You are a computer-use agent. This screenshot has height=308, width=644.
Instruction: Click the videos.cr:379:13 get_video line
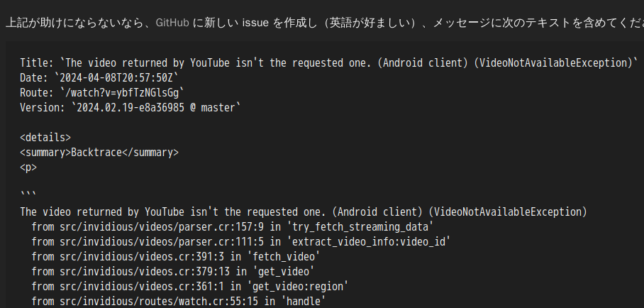(173, 272)
